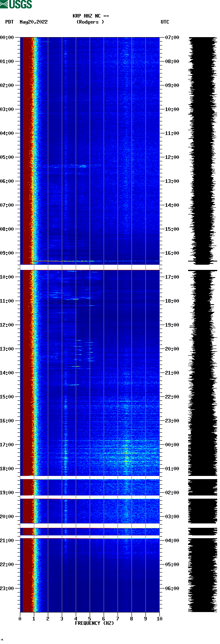Screen dimensions: 220x644
Task: Click the (Rodgers ) station name
Action: point(90,22)
